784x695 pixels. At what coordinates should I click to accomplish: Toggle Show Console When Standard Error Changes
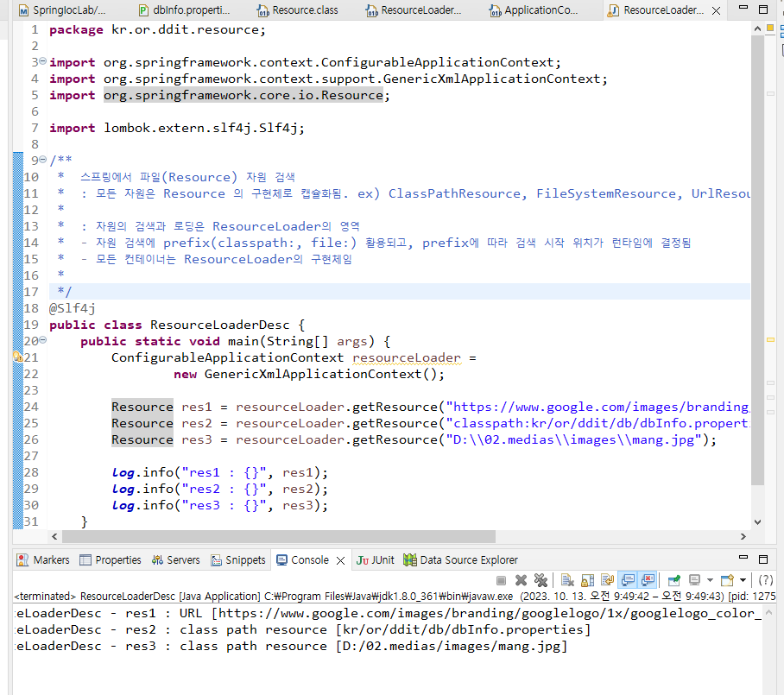[x=648, y=580]
